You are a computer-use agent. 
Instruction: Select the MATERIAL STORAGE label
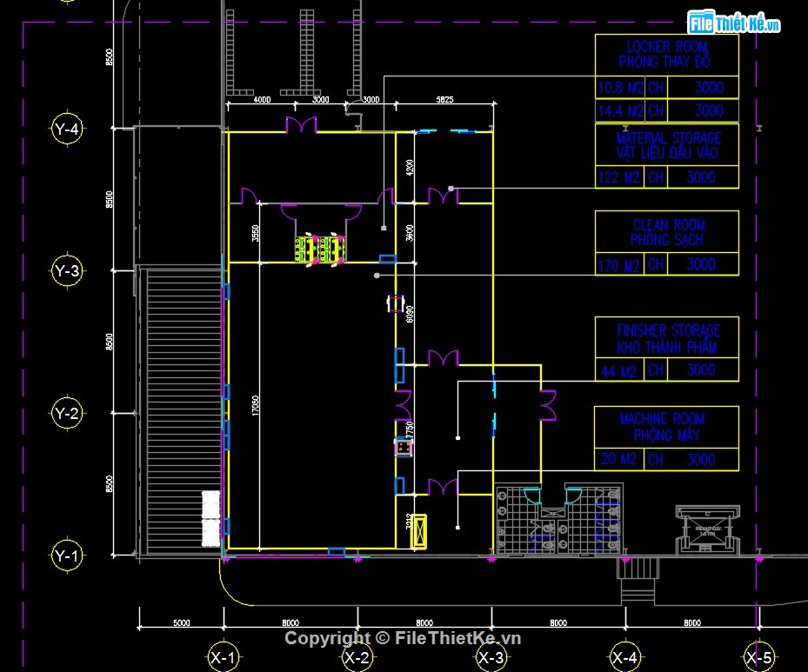click(x=666, y=144)
